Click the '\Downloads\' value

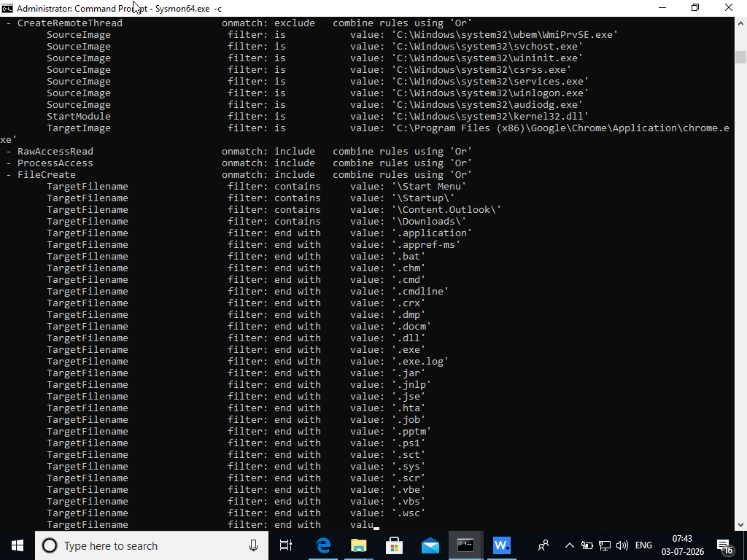click(429, 222)
